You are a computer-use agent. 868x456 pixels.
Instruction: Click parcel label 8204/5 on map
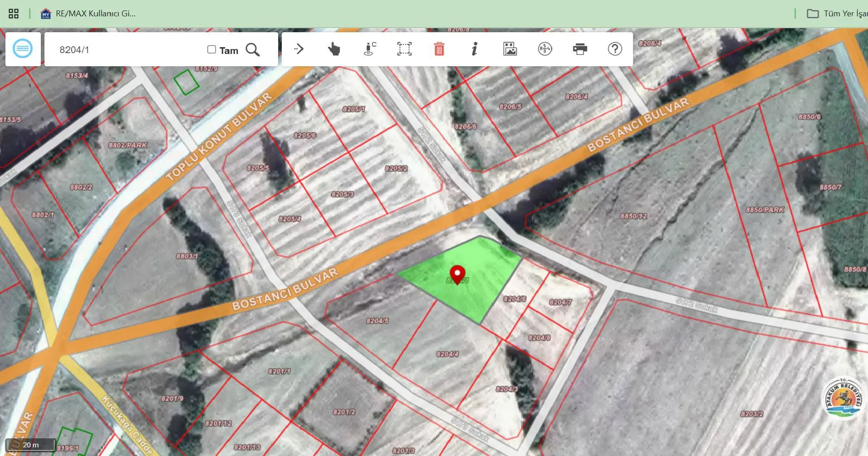(378, 321)
